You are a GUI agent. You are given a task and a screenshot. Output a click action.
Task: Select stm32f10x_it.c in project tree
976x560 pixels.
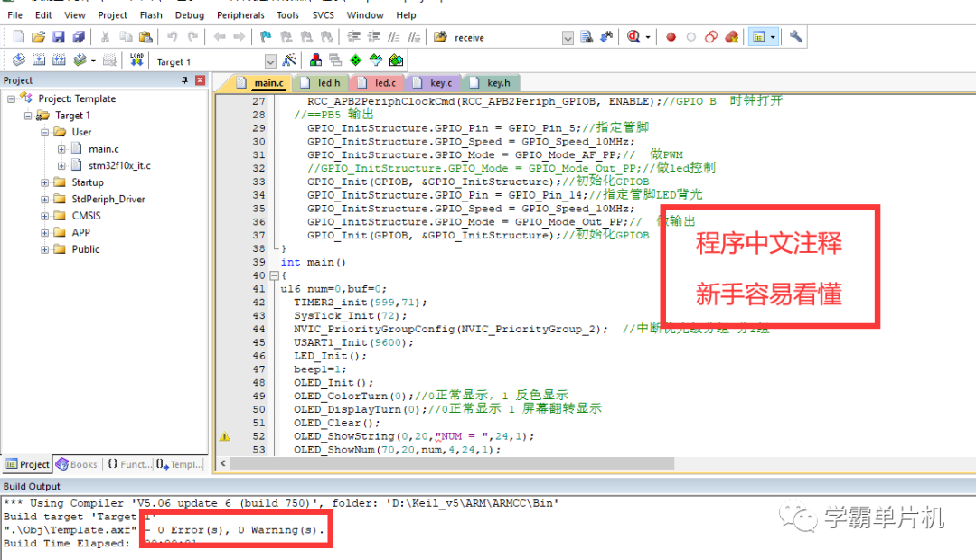[x=119, y=166]
